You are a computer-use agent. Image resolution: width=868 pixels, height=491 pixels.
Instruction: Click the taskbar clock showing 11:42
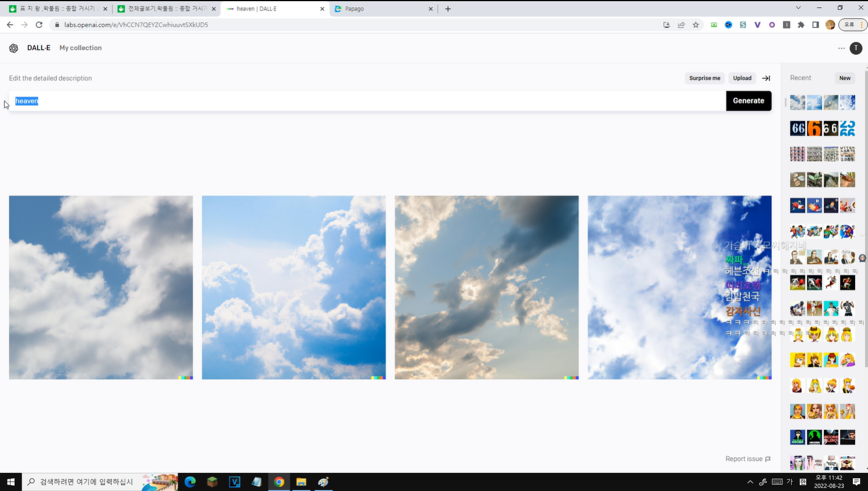(x=828, y=482)
